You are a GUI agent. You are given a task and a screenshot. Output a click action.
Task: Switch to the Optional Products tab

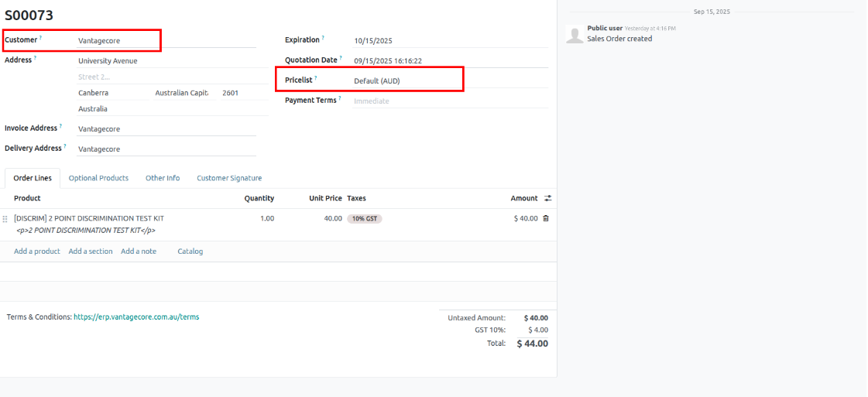point(98,178)
